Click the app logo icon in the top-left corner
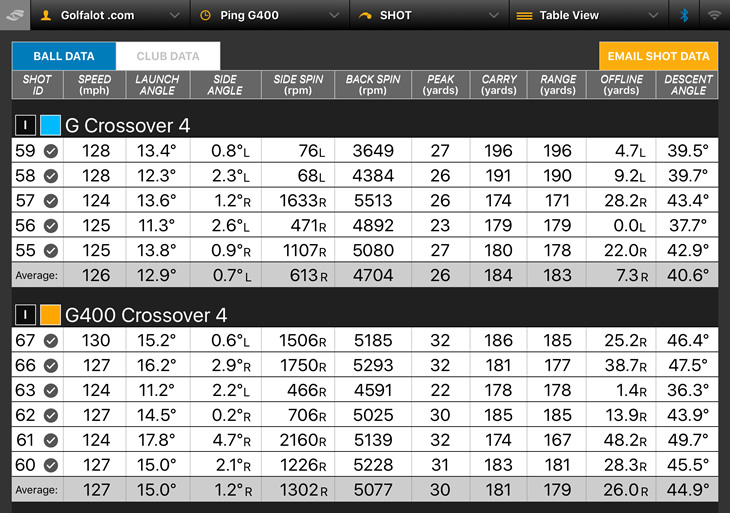 pos(15,15)
